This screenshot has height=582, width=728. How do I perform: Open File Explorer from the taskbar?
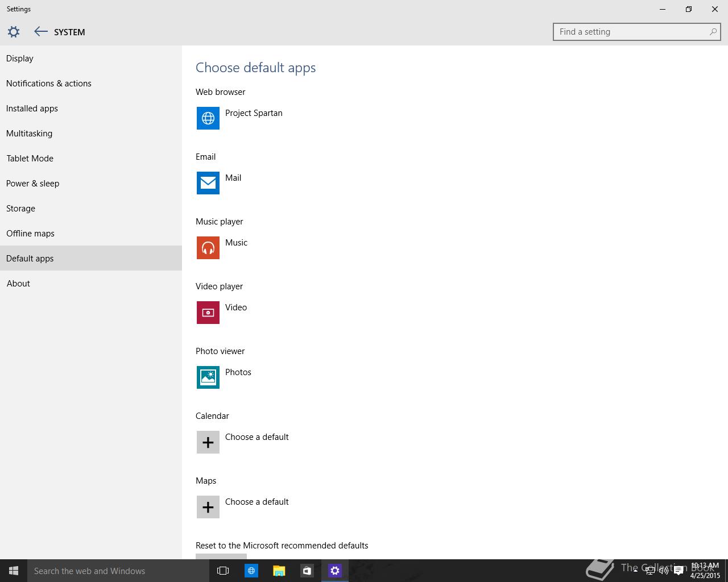[279, 571]
